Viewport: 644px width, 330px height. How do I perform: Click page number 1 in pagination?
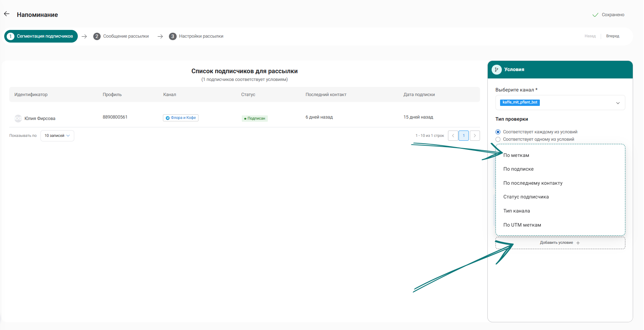pos(463,135)
